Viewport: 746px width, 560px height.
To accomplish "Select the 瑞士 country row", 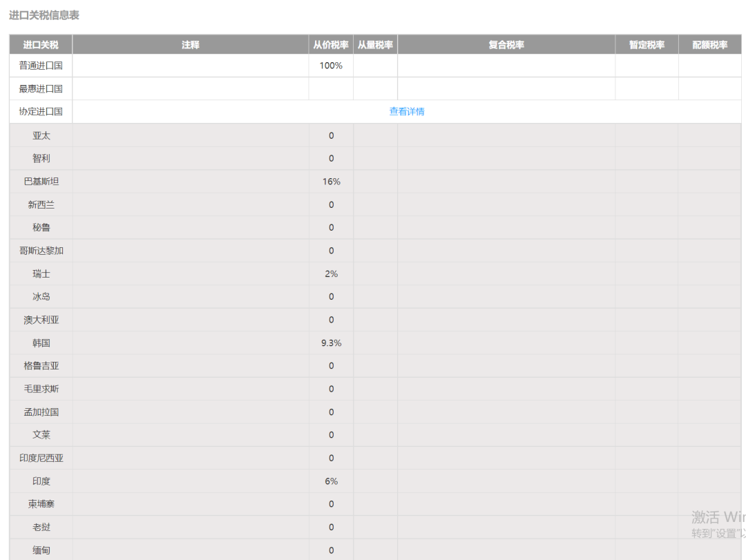I will click(x=41, y=274).
